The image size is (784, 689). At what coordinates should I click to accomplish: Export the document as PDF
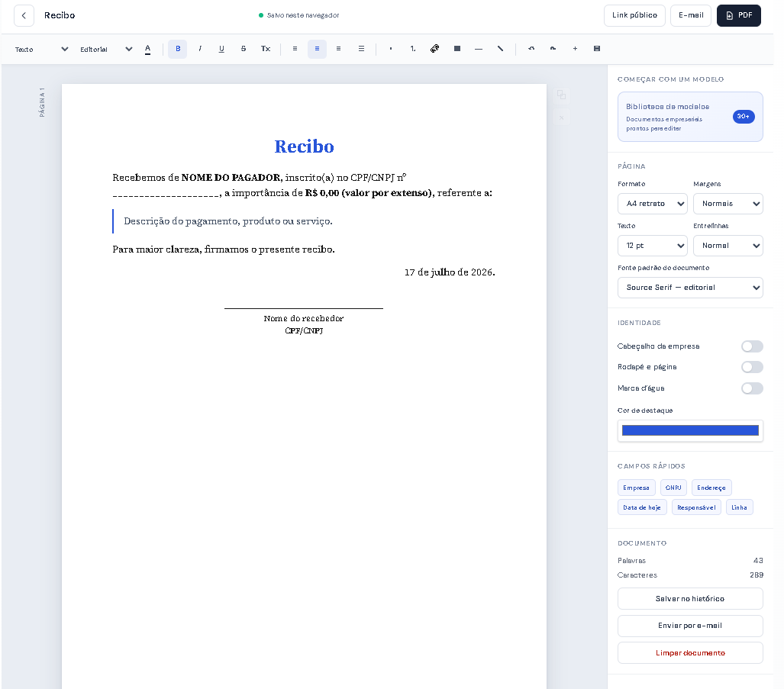(x=738, y=15)
